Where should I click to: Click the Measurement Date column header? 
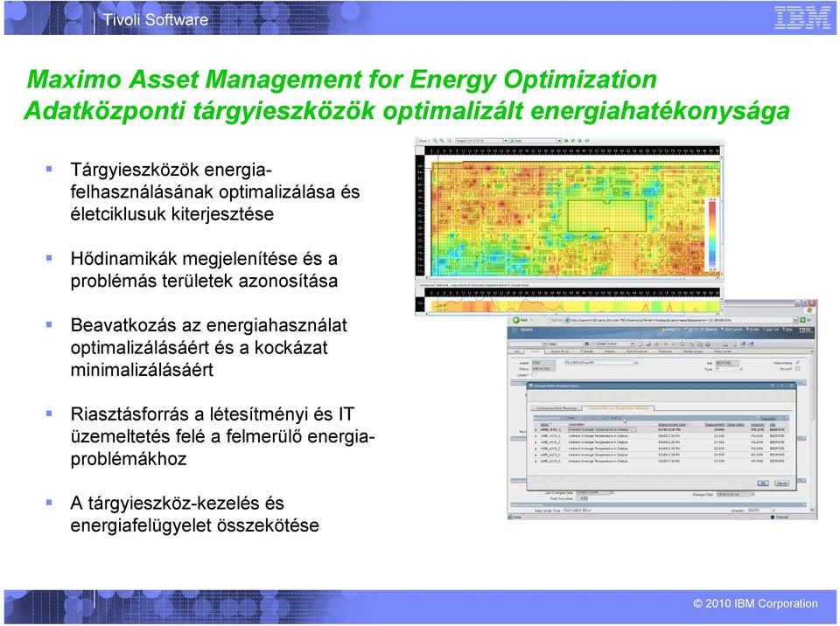pos(672,425)
